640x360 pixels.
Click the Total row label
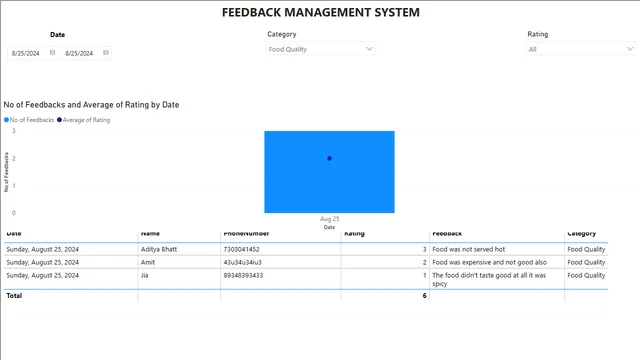(x=14, y=296)
